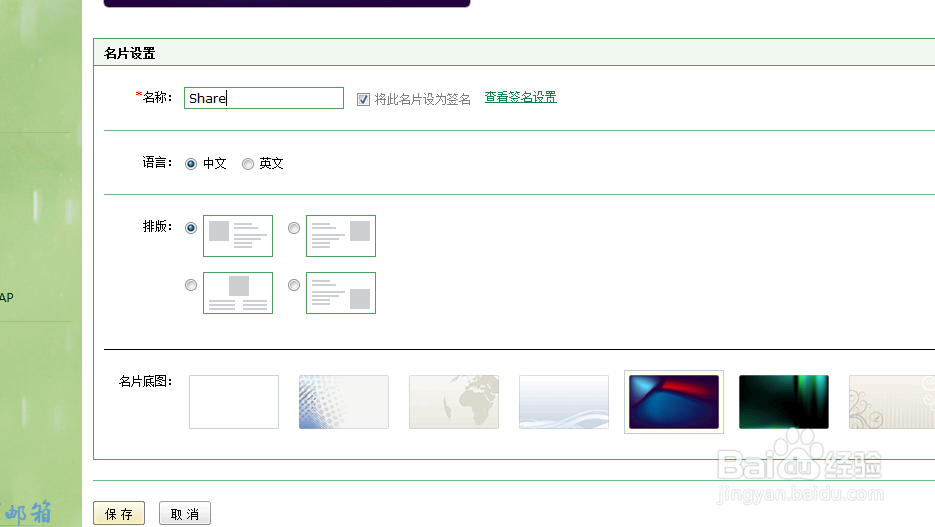
Task: Click the image-right layout thumbnail
Action: point(341,236)
